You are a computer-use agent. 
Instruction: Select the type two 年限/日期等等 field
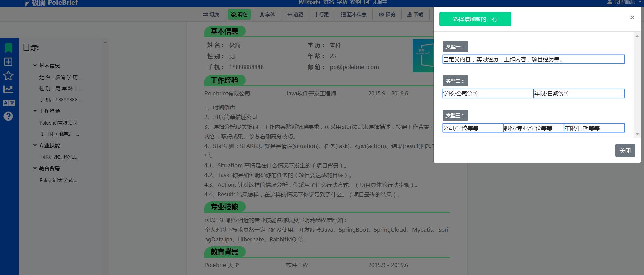click(x=579, y=93)
